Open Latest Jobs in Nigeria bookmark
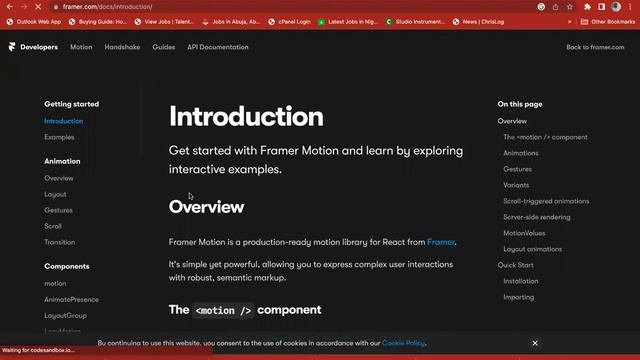 348,22
